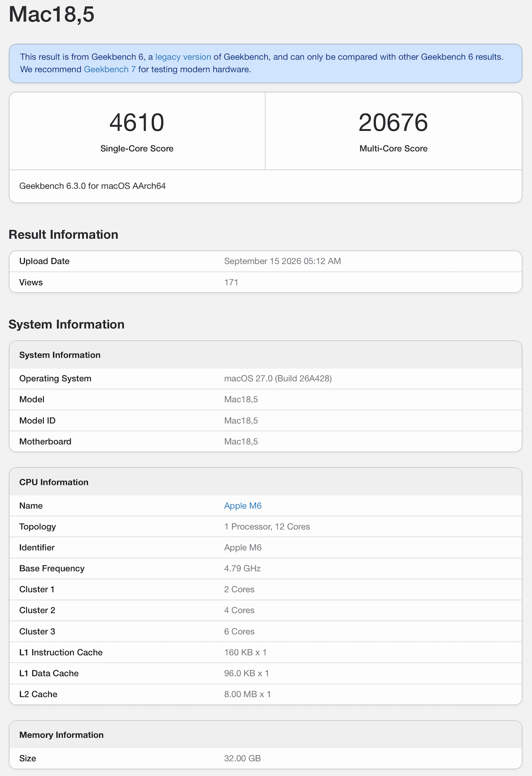Select the 8.00 MB x 1 value
The width and height of the screenshot is (532, 776).
click(x=247, y=694)
